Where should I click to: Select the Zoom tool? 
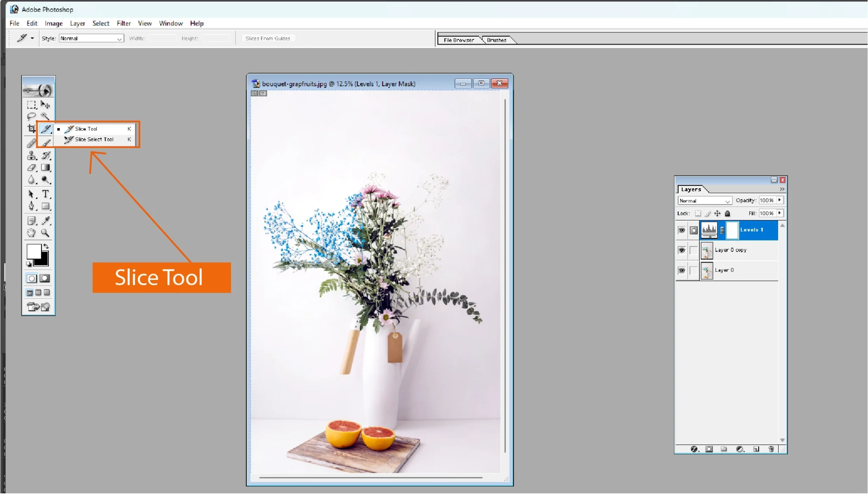tap(45, 233)
